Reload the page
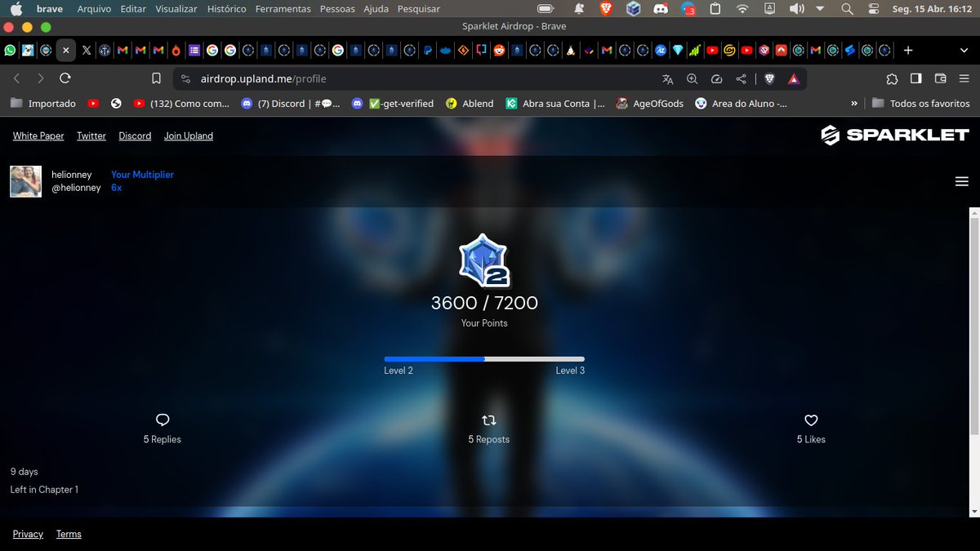The width and height of the screenshot is (980, 551). click(x=65, y=78)
